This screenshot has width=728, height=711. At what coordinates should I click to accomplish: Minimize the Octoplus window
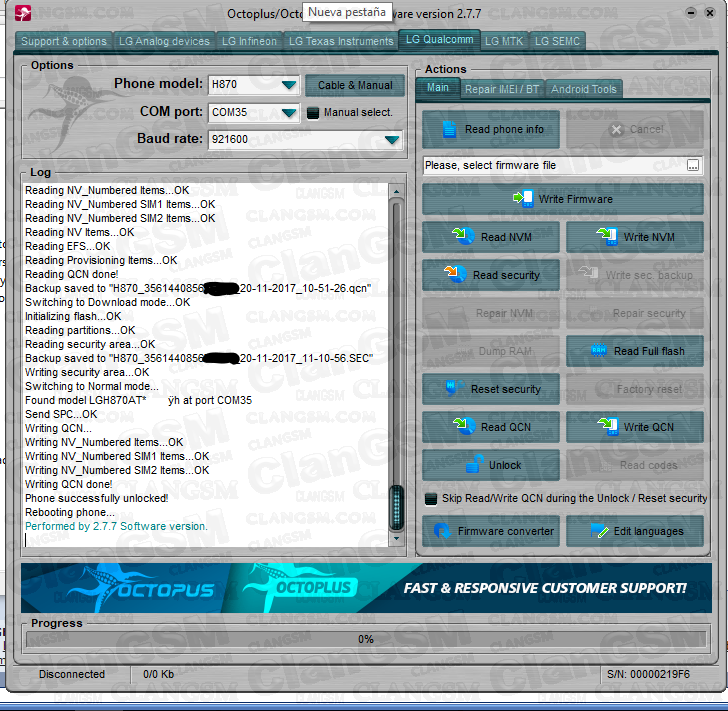pos(691,13)
